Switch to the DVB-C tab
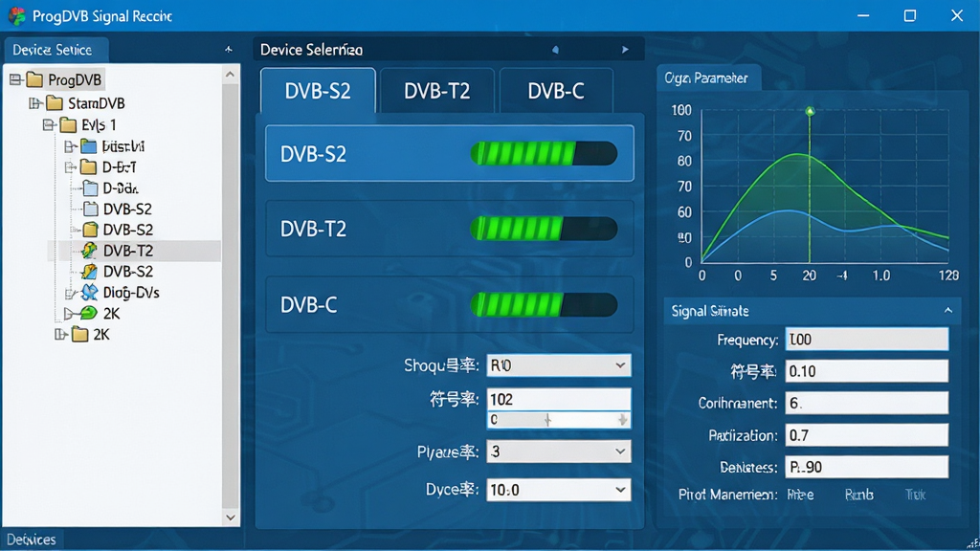 556,91
